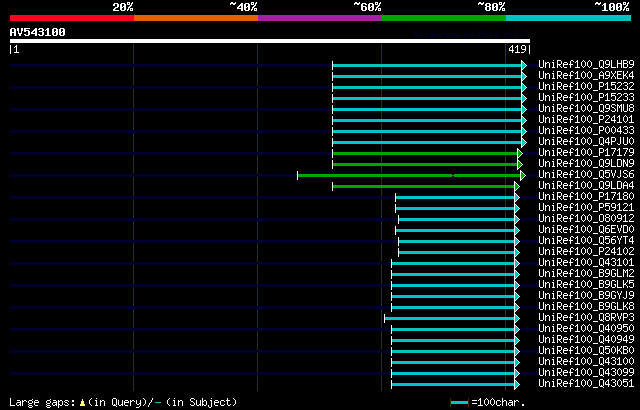
Task: Click the red 20% identity color segment
Action: coord(72,18)
